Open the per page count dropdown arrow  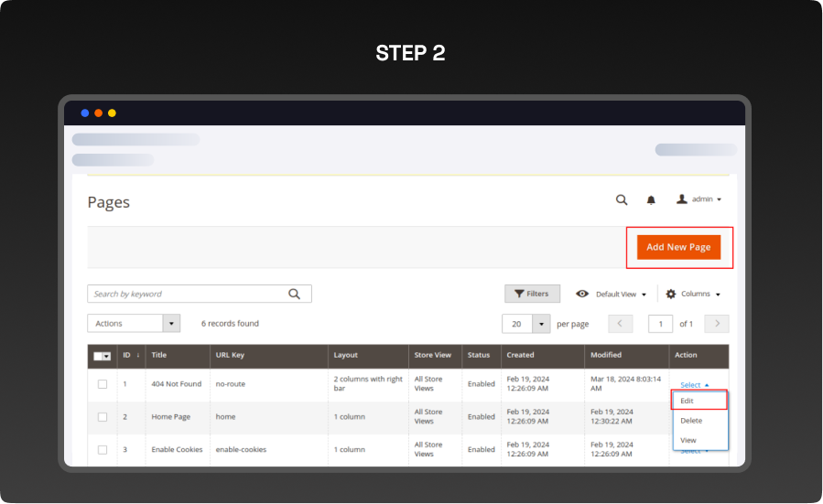coord(541,324)
